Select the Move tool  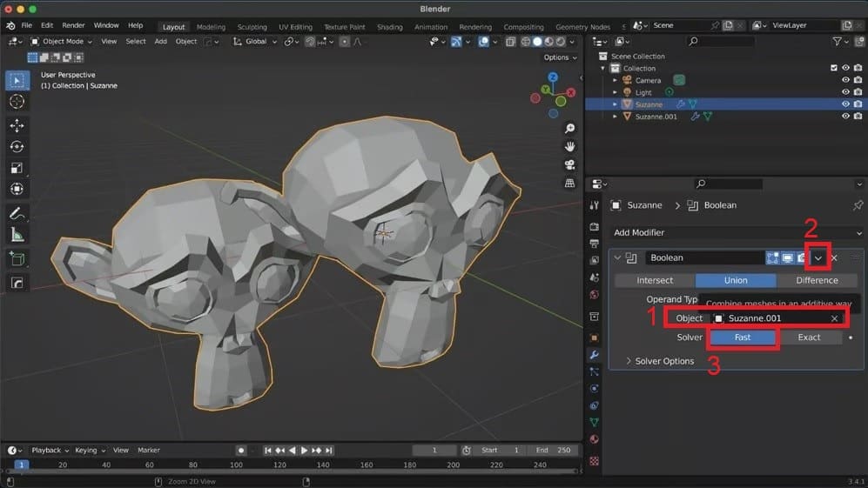point(17,125)
